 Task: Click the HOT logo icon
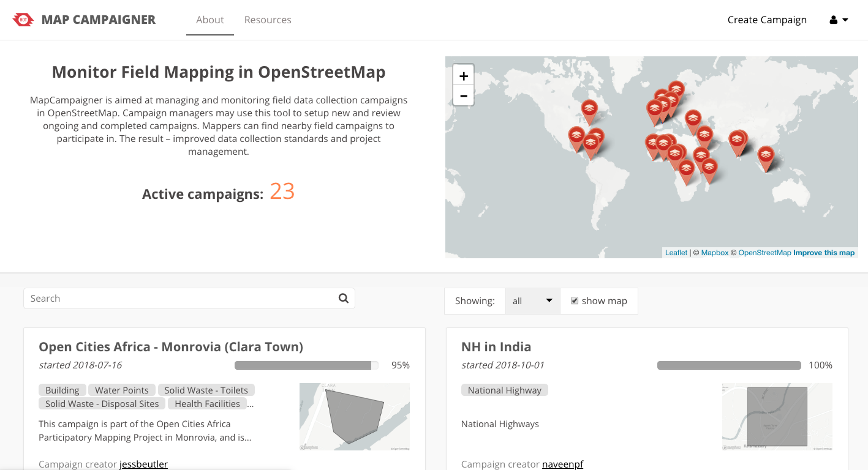click(23, 20)
